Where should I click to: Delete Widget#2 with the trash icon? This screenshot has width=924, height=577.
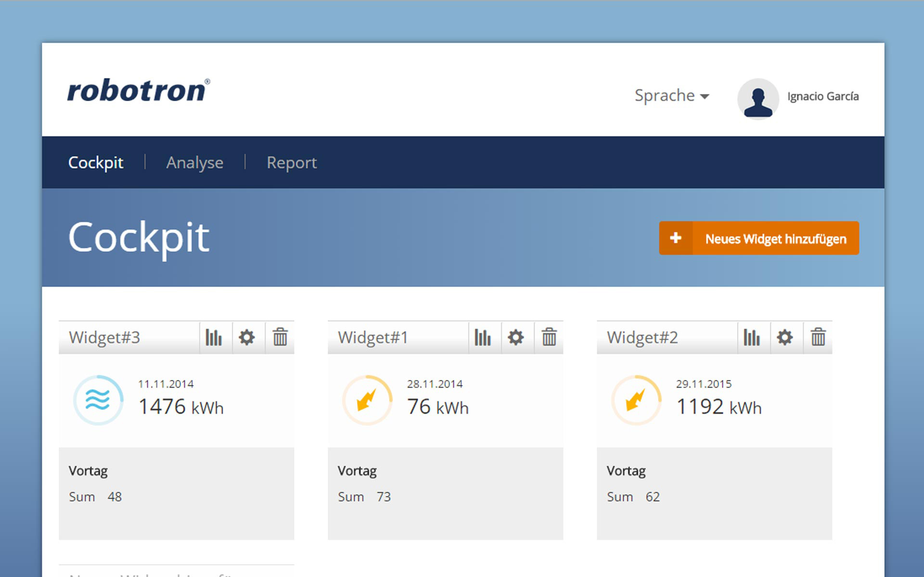coord(818,338)
